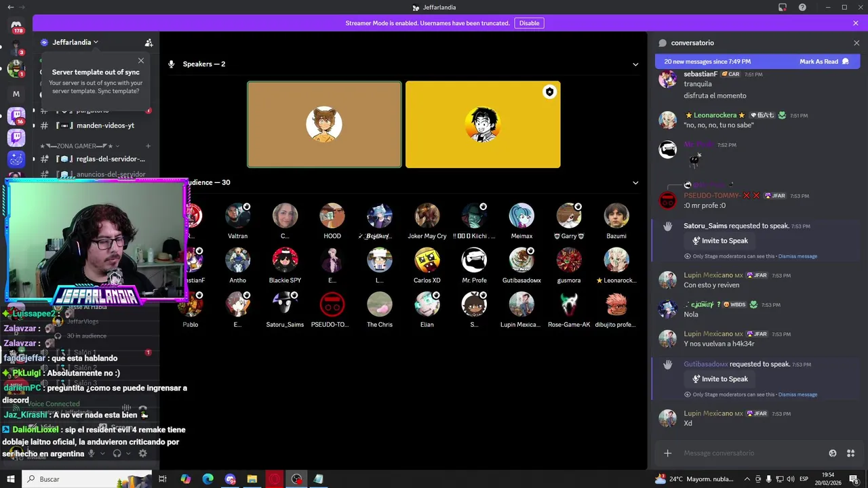Open the emoji picker in chat box
Image resolution: width=868 pixels, height=488 pixels.
coord(833,453)
